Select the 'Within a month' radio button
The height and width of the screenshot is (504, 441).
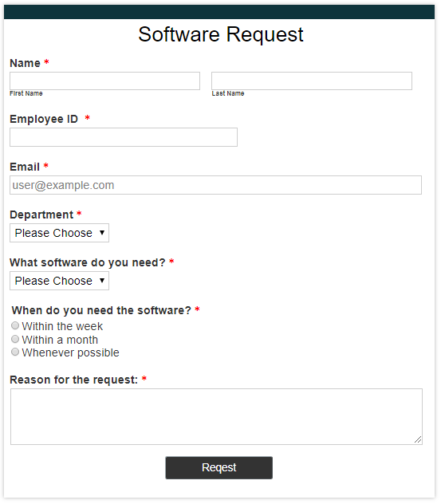[x=15, y=339]
